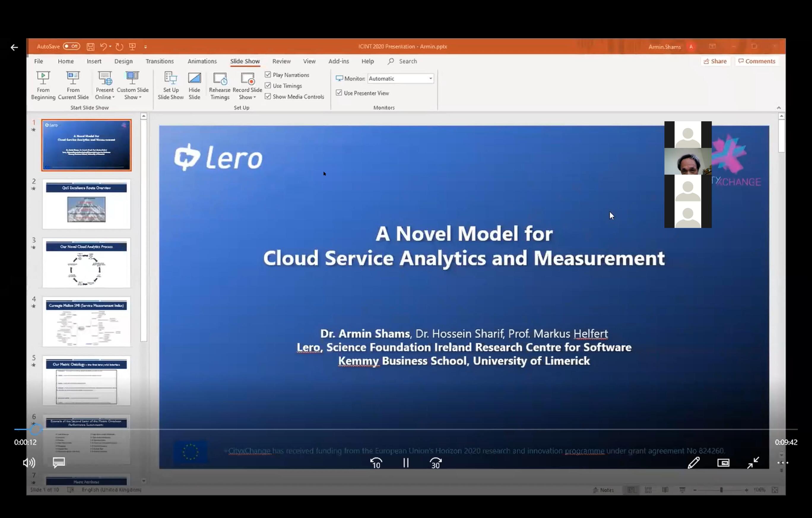Select slide 4 Carnegie Mellon SMI thumbnail
The width and height of the screenshot is (812, 518).
point(86,322)
